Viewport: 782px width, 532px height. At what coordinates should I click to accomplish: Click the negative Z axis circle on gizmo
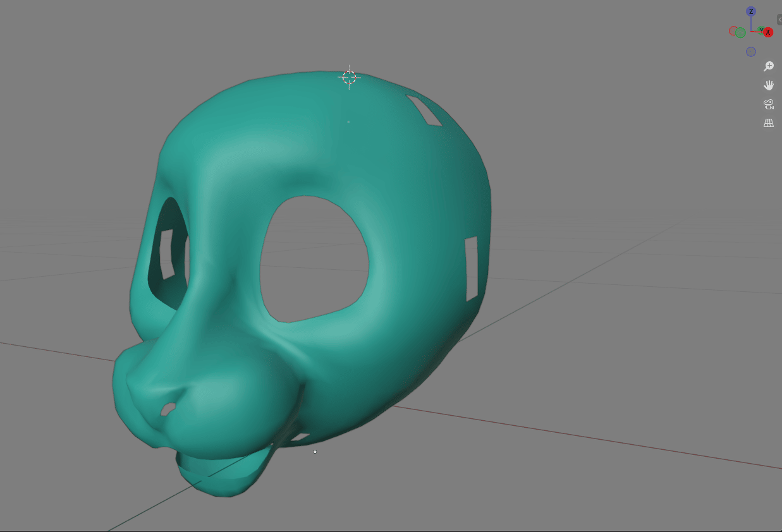point(751,52)
